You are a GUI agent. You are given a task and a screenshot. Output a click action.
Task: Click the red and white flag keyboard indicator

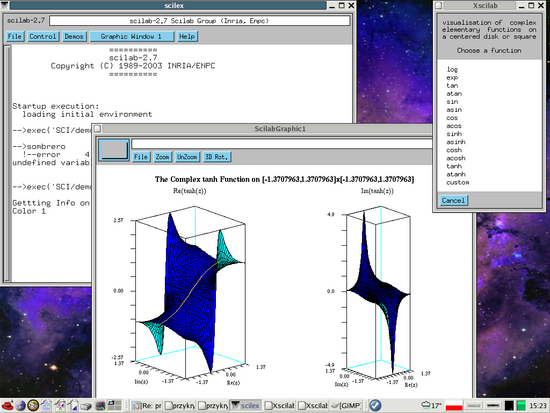click(454, 406)
